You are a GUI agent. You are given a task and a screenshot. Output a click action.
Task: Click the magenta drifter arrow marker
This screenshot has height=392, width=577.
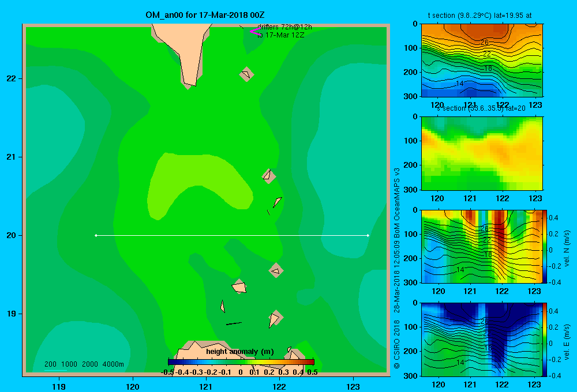(255, 31)
